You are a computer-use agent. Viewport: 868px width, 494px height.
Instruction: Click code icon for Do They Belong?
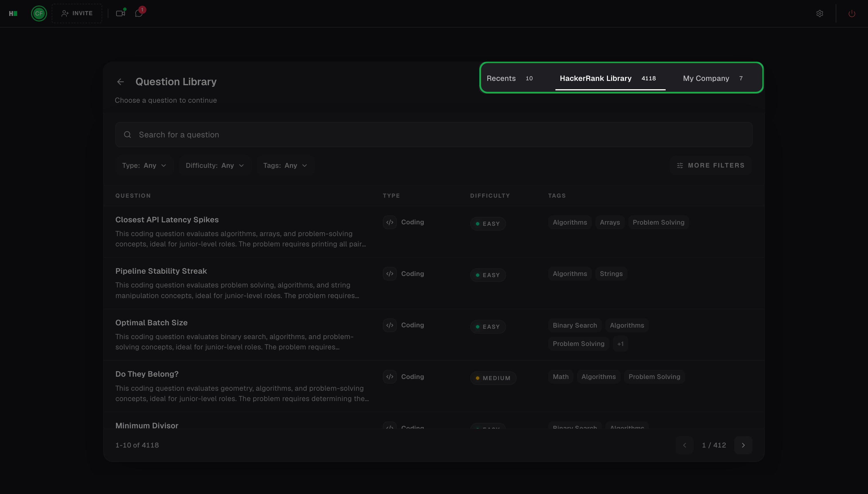[x=390, y=377]
